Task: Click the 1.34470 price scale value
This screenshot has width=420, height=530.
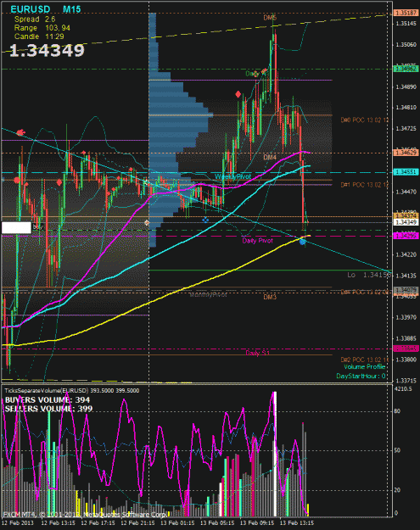Action: 406,192
